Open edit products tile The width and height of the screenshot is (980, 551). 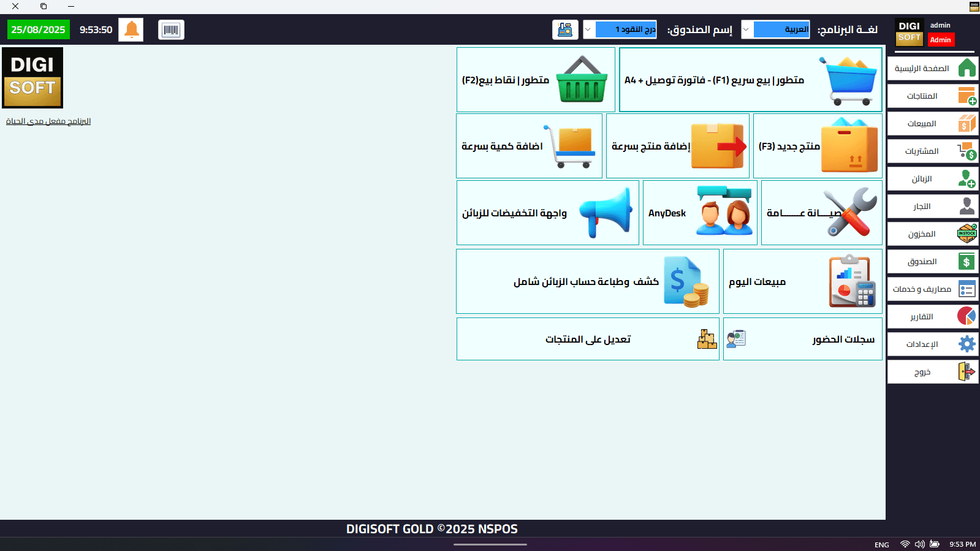coord(588,339)
